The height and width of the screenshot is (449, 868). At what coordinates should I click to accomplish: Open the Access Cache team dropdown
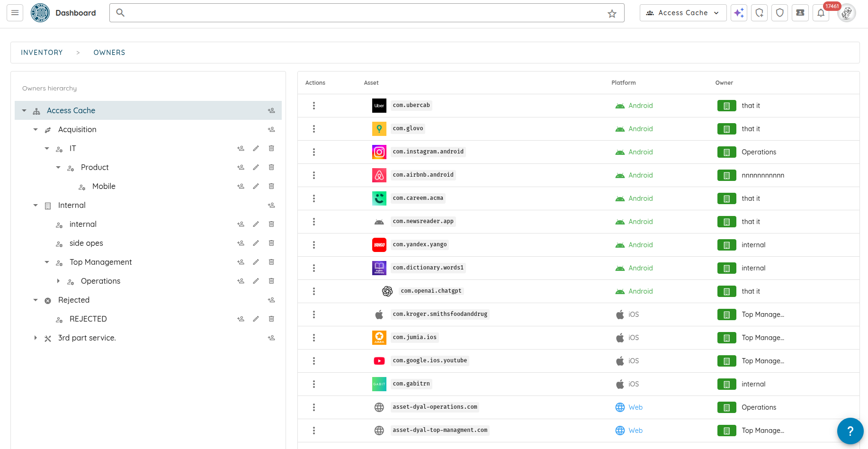(682, 13)
